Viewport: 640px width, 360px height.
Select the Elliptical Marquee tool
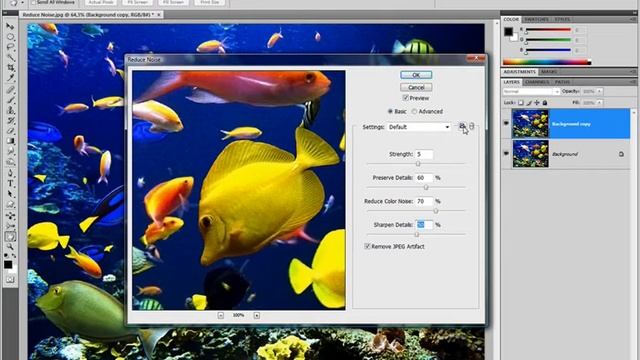click(x=10, y=37)
